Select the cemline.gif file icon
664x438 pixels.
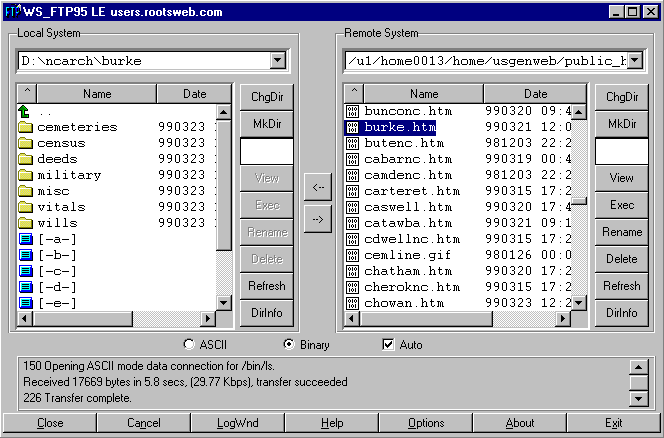pos(352,255)
